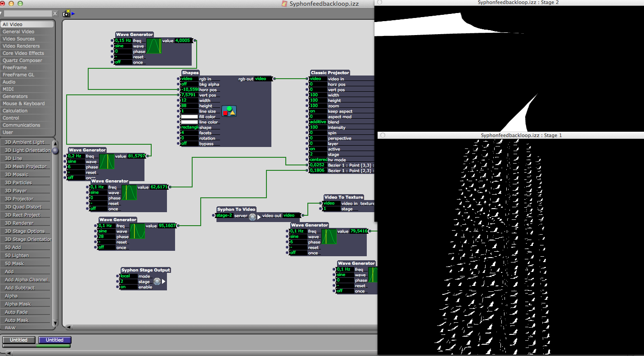Toggle keep aspect in Classic Projector
Screen dimensions: 644x356
coord(318,111)
